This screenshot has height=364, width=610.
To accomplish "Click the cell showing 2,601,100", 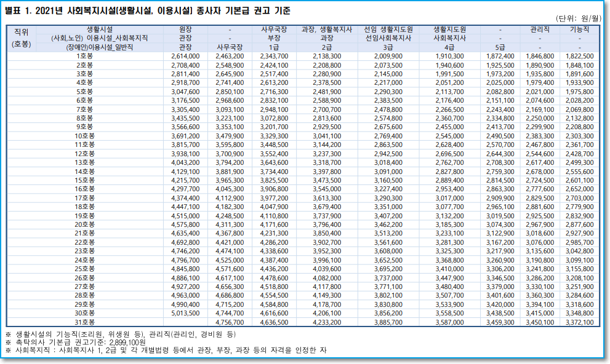I will coord(580,180).
